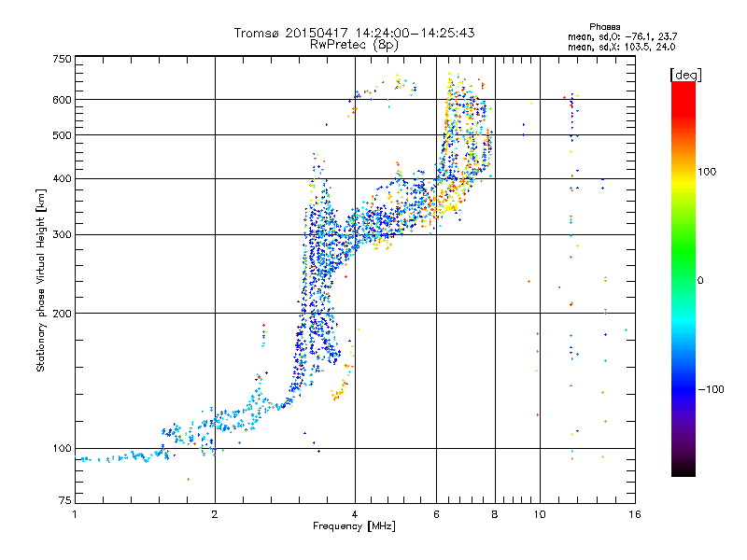Screen dimensions: 747x560
Task: Click x-axis tick label '4'
Action: [355, 514]
